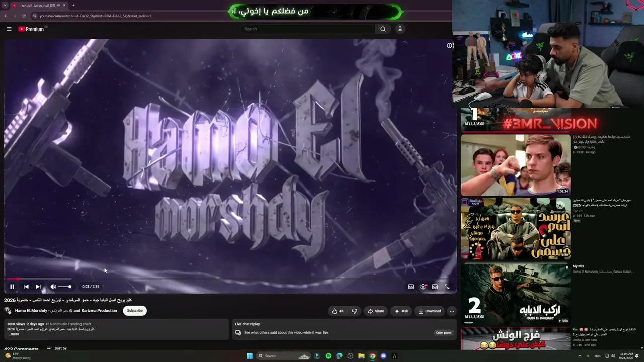Viewport: 644px width, 362px height.
Task: Open Spotify from the taskbar
Action: [328, 356]
